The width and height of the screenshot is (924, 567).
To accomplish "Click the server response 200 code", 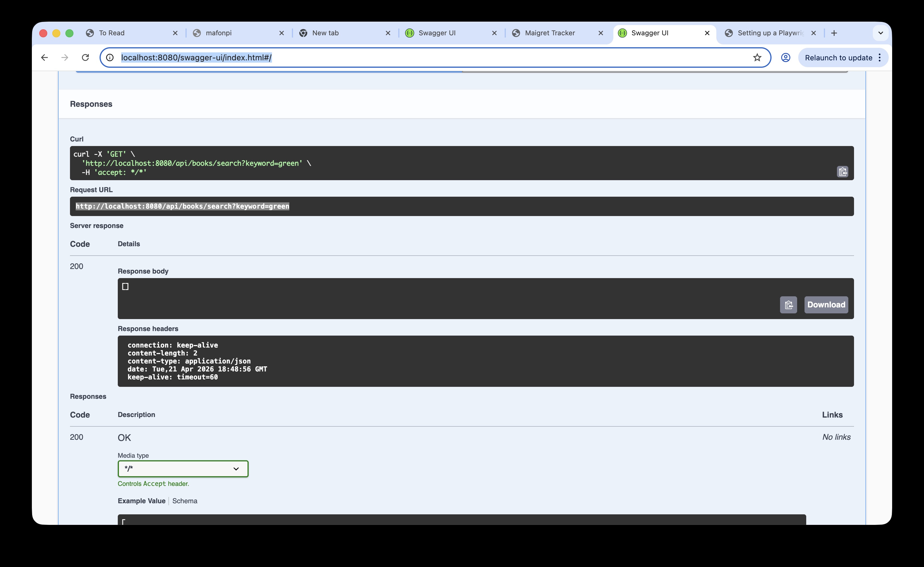I will pyautogui.click(x=77, y=266).
